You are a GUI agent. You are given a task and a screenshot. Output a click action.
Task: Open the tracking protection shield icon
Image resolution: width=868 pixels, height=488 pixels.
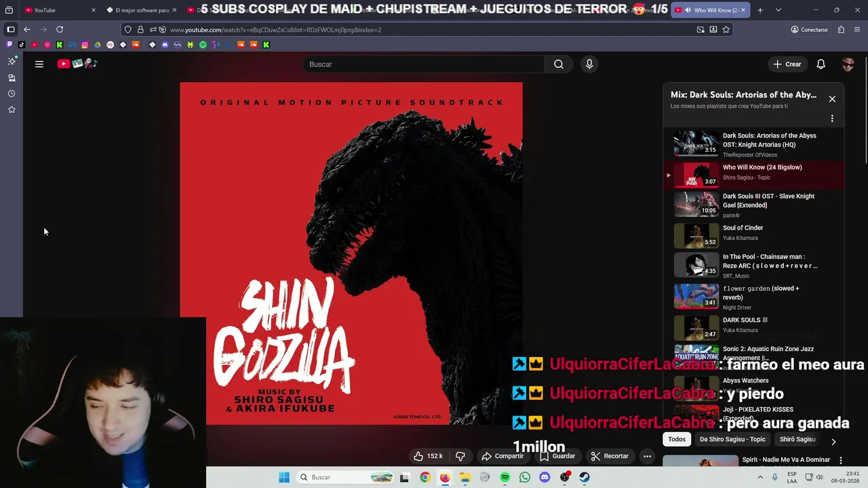pyautogui.click(x=127, y=30)
